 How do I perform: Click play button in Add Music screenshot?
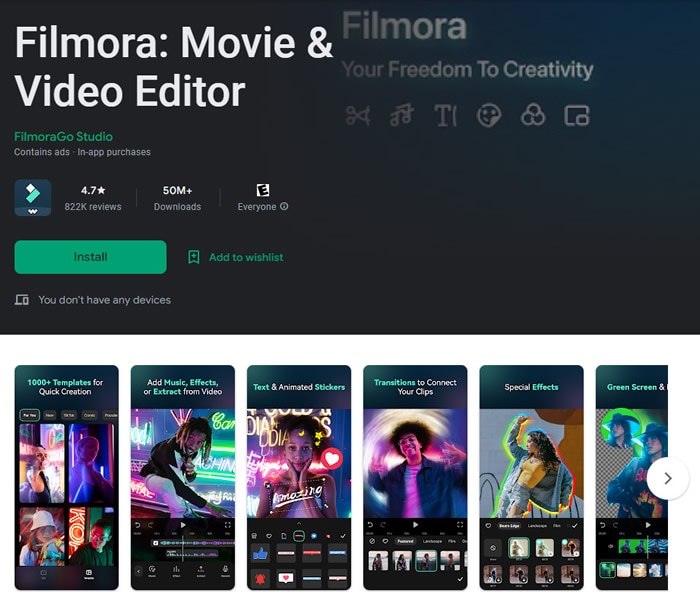(183, 525)
